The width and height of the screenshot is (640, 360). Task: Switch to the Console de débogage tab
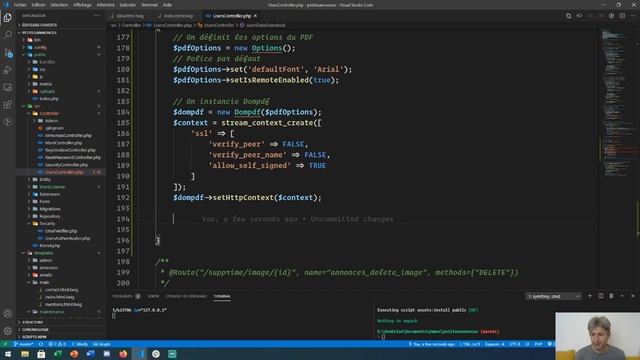click(186, 296)
